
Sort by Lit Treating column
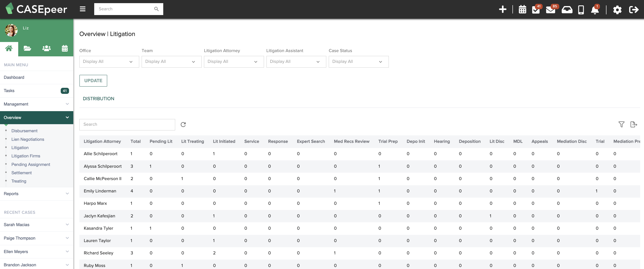(192, 141)
